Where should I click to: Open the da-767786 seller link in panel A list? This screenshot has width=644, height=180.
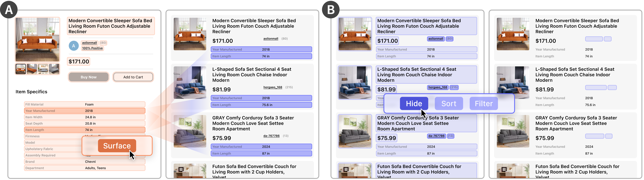(271, 136)
